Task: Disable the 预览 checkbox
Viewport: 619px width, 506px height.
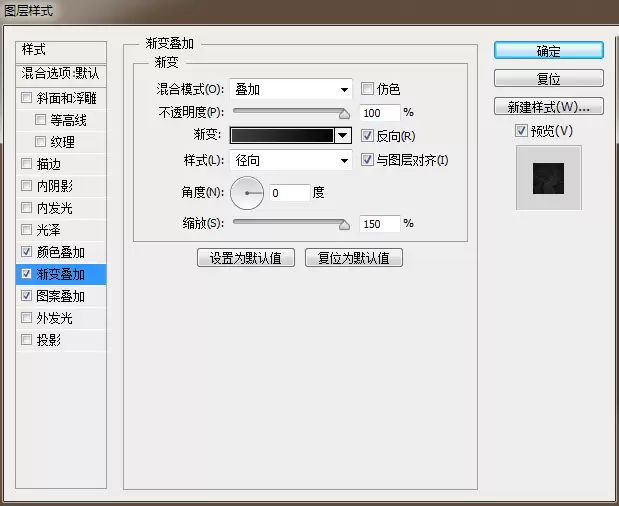Action: [x=521, y=131]
